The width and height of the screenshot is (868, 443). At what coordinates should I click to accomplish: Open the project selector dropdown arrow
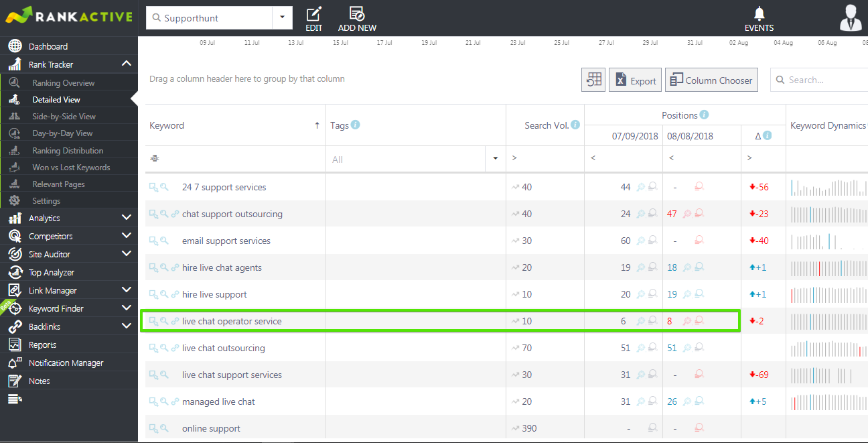click(282, 17)
